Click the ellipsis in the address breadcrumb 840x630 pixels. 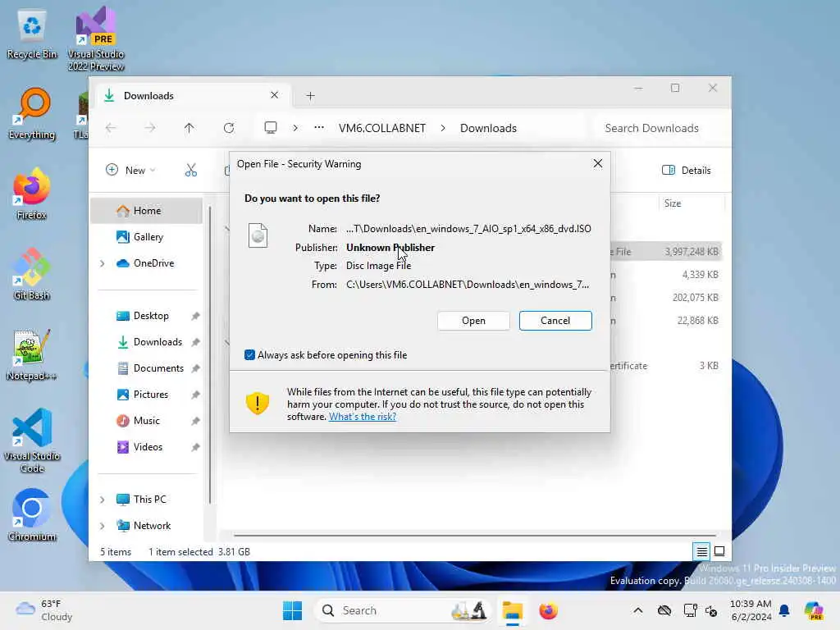click(x=319, y=127)
